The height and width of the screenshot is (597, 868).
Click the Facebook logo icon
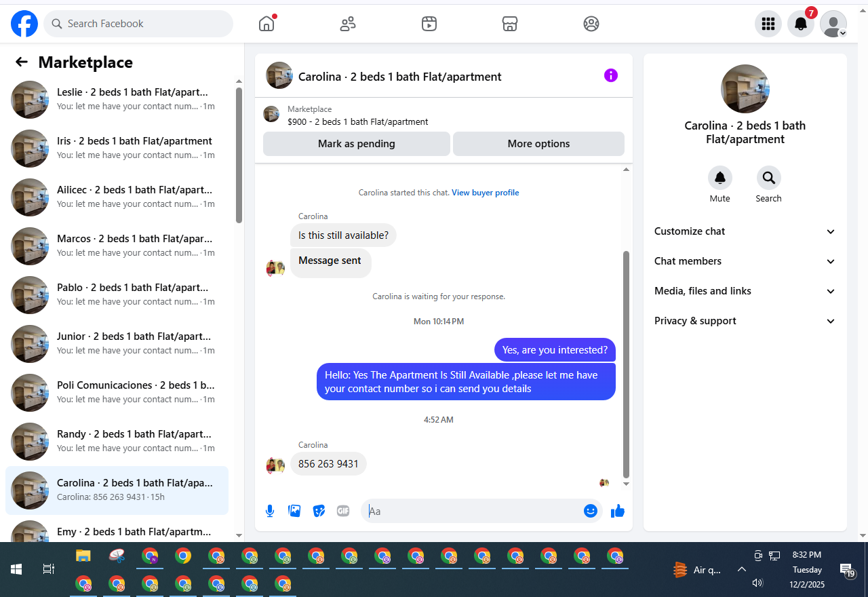point(24,24)
